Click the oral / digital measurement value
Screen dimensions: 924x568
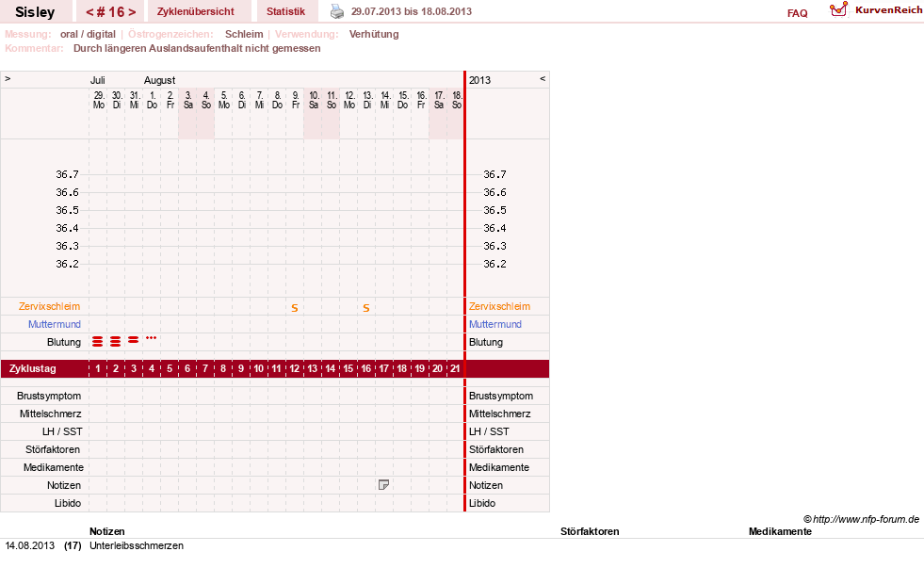coord(88,34)
